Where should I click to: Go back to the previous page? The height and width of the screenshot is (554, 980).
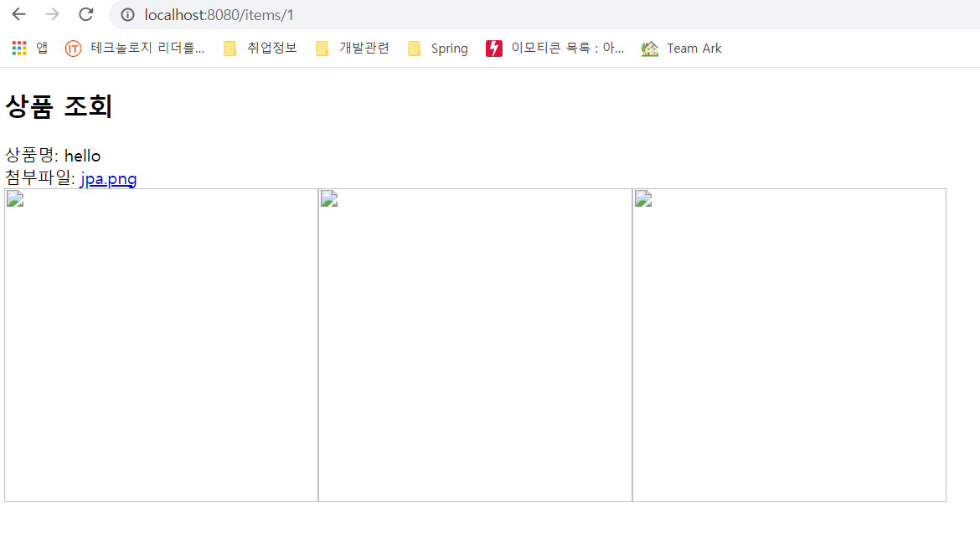18,14
